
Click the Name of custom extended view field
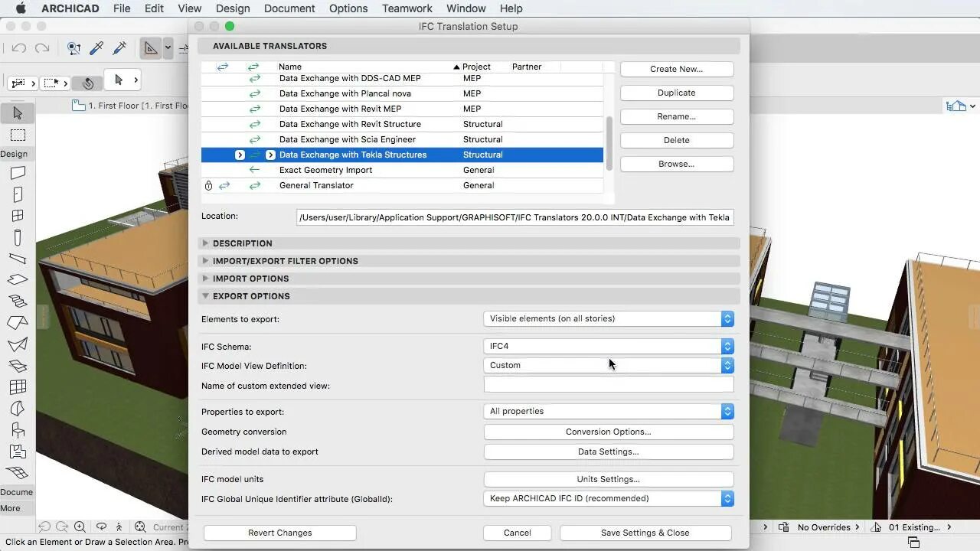pyautogui.click(x=609, y=386)
